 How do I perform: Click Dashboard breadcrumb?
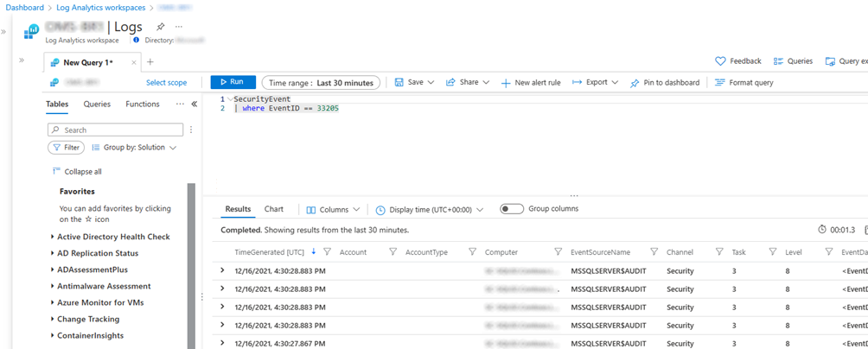pyautogui.click(x=24, y=8)
